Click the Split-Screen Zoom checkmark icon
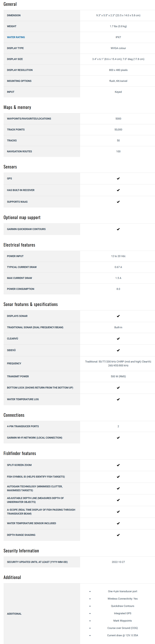This screenshot has width=155, height=644. 118,465
